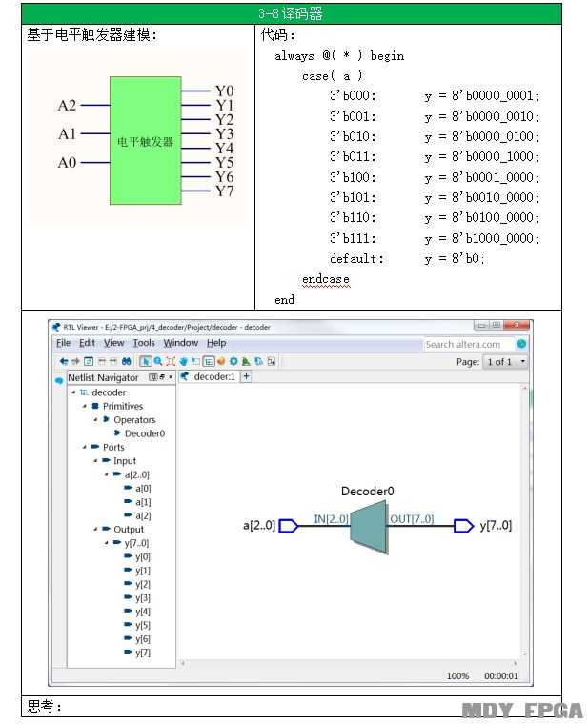This screenshot has width=588, height=724.
Task: Click the blue side panel icon left of Netlist Navigator
Action: point(59,380)
